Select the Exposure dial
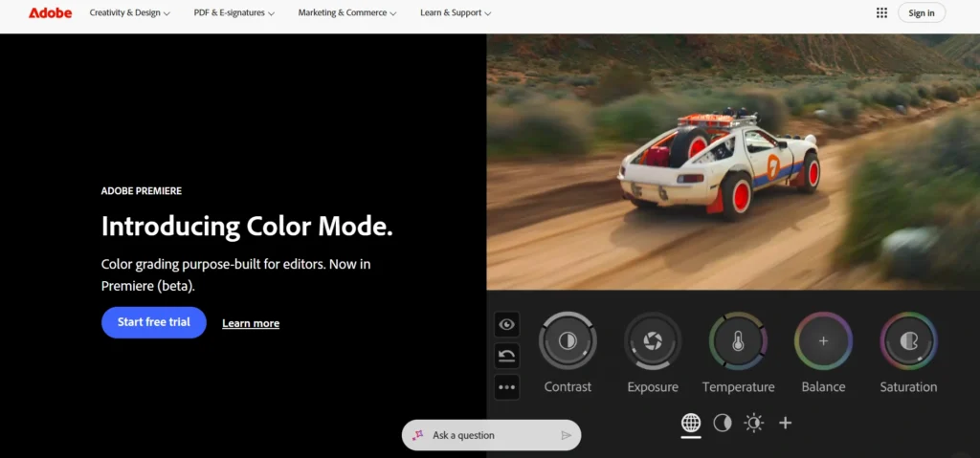Screen dimensions: 980x458 click(x=653, y=340)
